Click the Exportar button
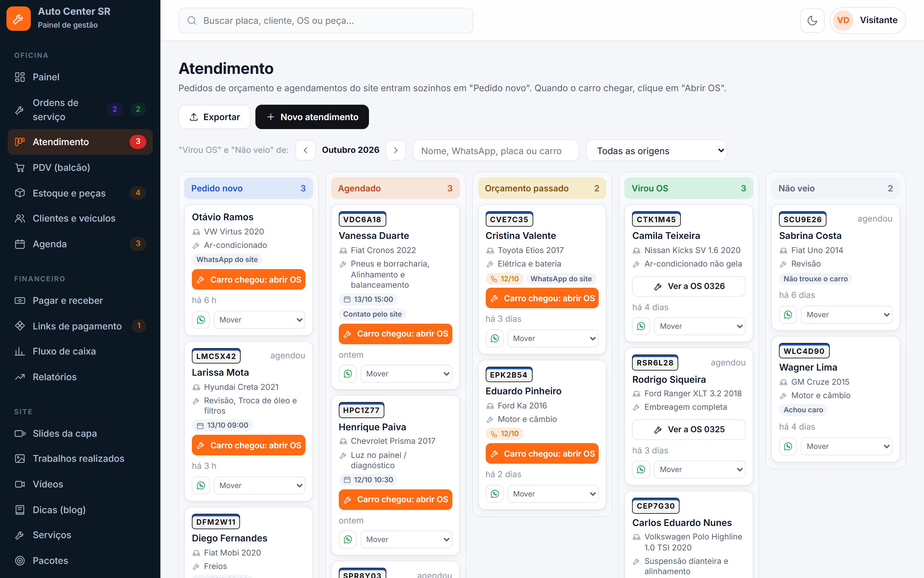 214,117
